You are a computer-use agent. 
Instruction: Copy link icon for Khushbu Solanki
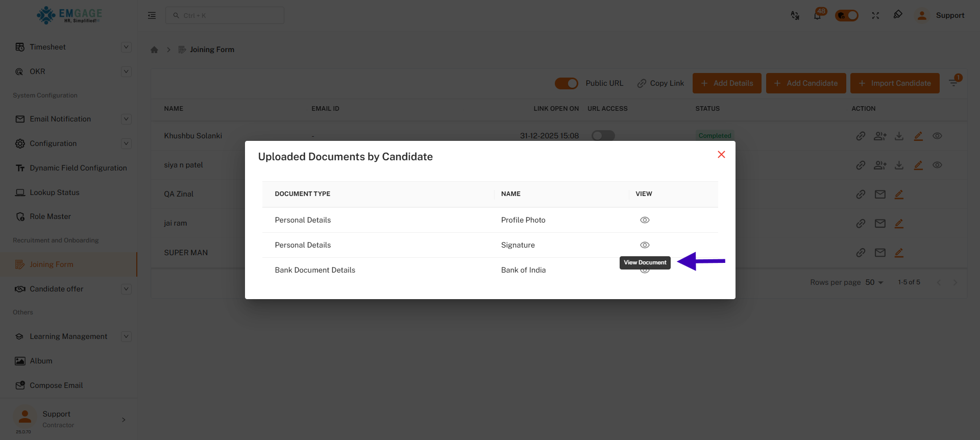point(861,136)
